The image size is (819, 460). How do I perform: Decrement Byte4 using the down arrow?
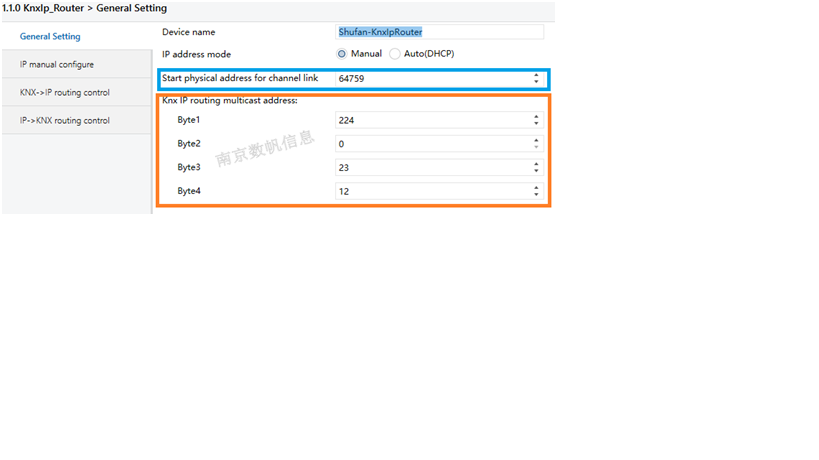tap(537, 195)
